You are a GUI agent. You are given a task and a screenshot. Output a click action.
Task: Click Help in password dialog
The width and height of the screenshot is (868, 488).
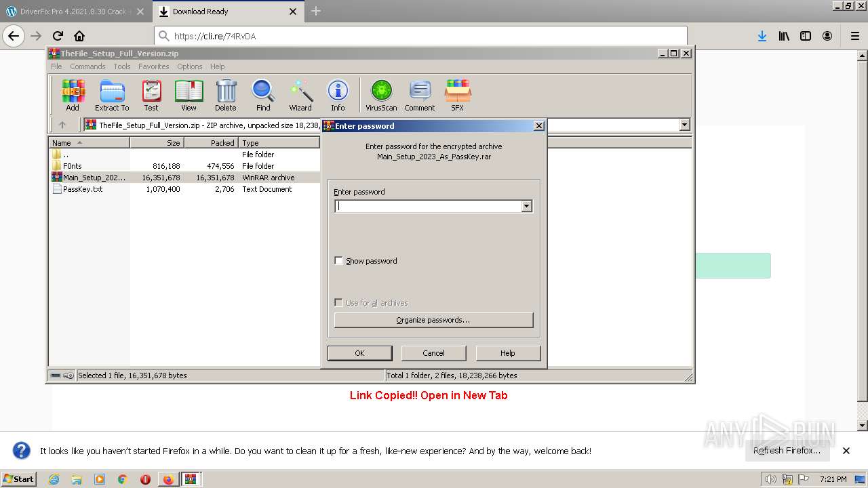point(508,353)
